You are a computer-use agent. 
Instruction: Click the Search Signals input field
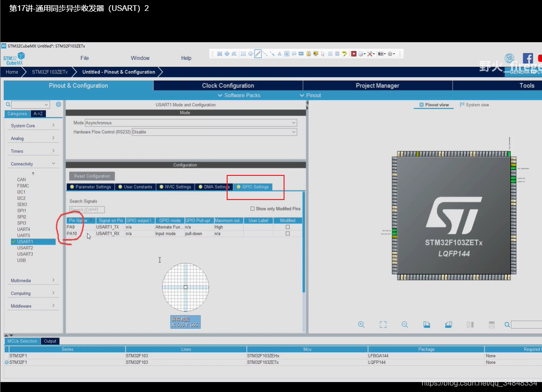click(x=87, y=210)
